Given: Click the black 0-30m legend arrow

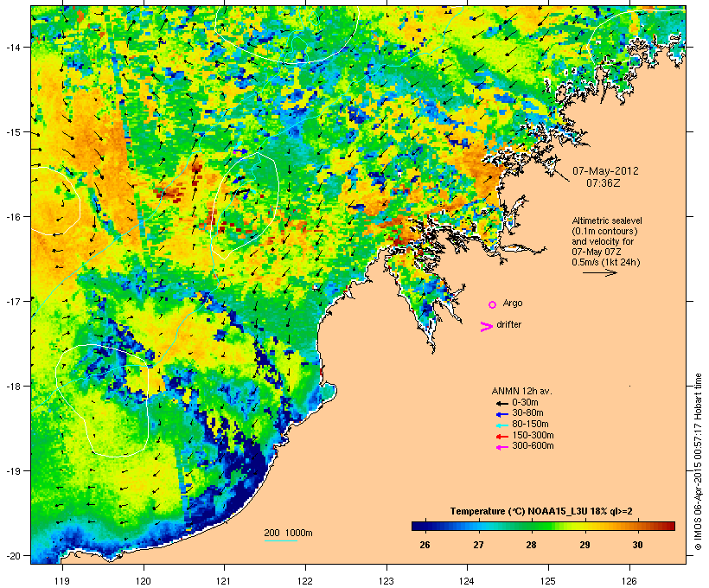Looking at the screenshot, I should click(502, 403).
